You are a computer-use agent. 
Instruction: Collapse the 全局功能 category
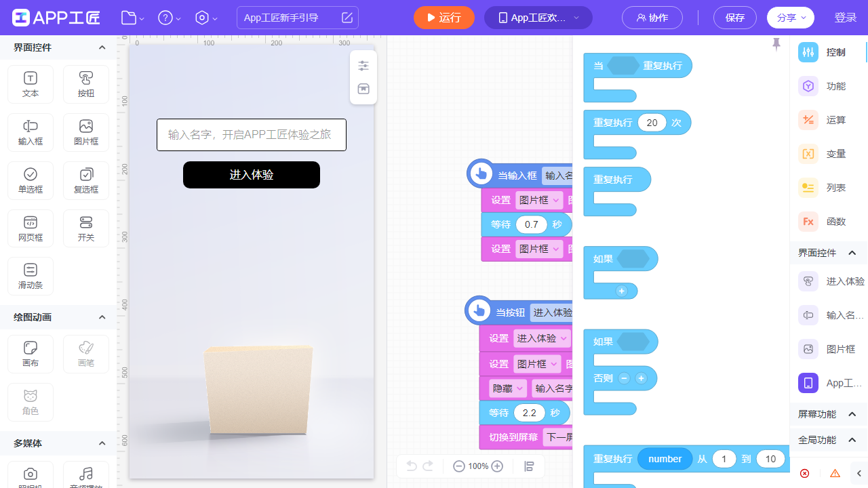click(852, 440)
